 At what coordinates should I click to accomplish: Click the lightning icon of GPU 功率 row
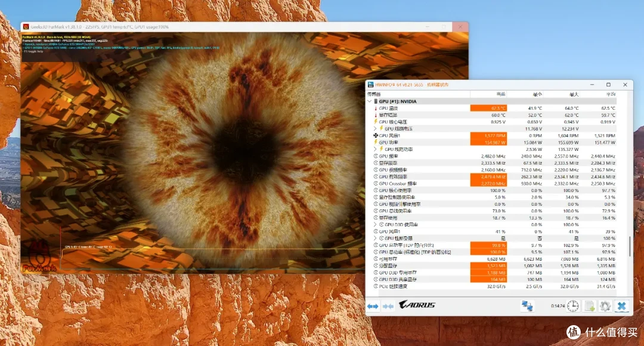(x=376, y=142)
